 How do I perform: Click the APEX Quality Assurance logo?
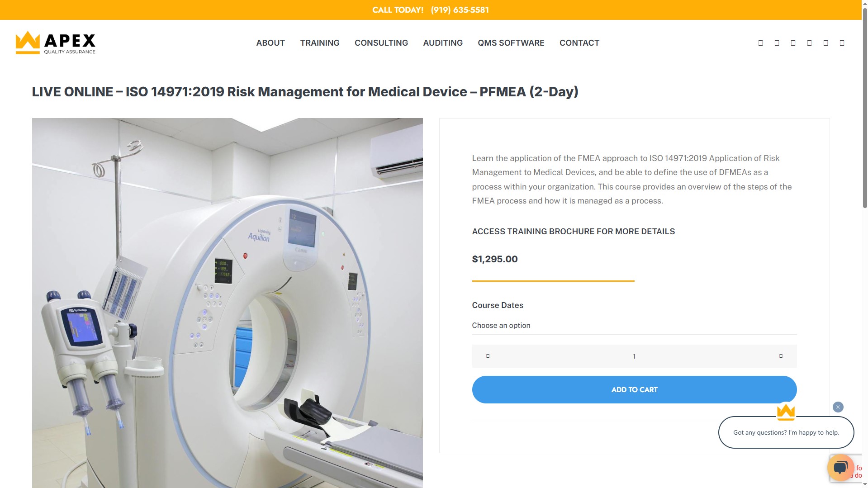pos(56,43)
